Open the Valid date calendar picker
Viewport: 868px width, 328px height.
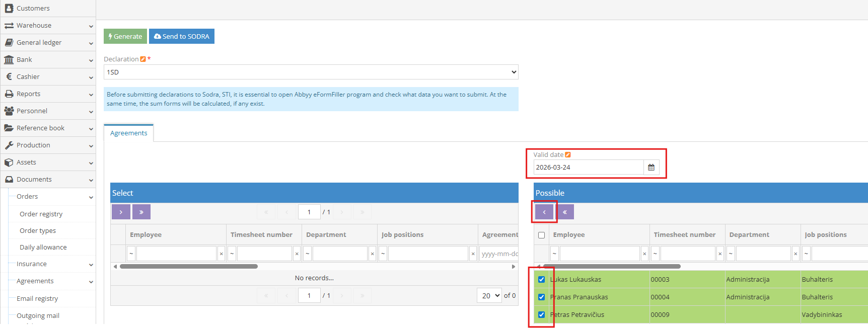point(651,168)
